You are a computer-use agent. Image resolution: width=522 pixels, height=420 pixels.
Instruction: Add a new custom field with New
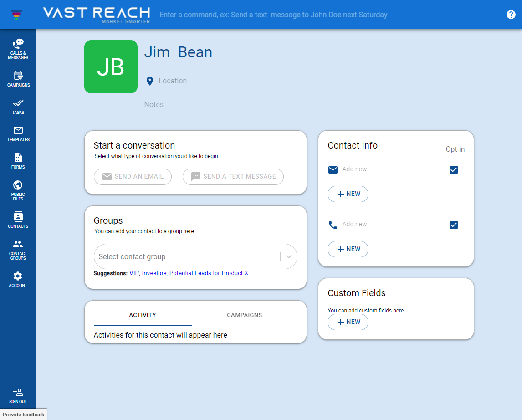point(348,322)
